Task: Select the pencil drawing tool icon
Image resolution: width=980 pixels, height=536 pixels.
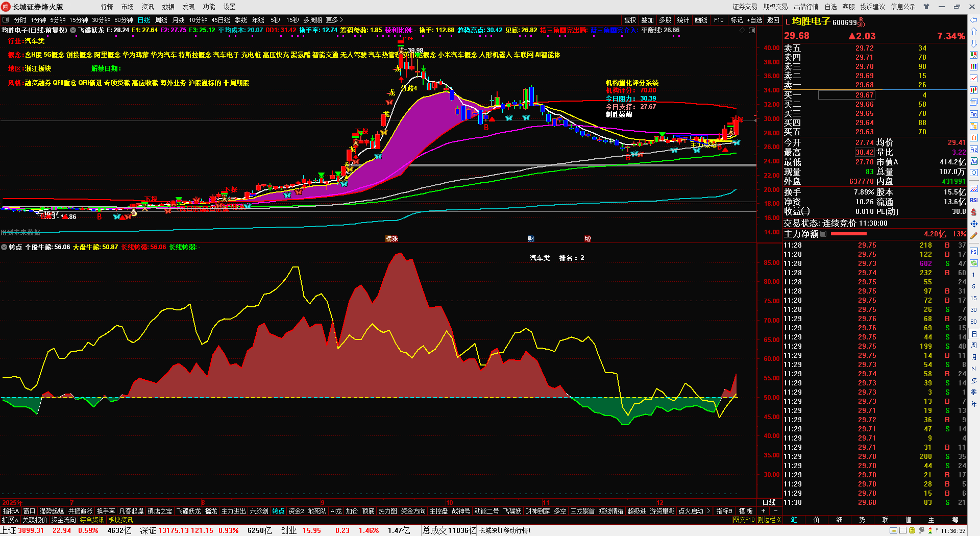Action: coord(974,236)
